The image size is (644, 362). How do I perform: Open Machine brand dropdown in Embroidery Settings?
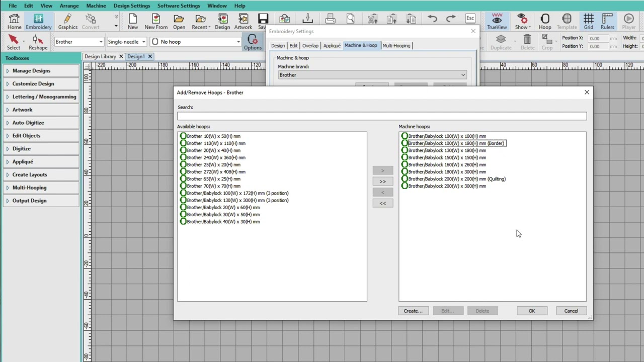372,75
